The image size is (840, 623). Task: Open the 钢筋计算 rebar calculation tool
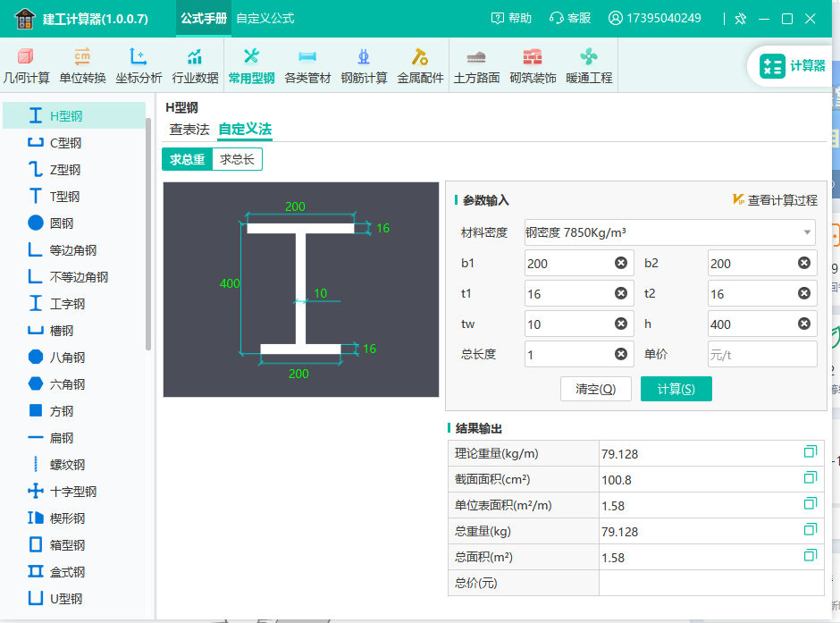click(x=364, y=65)
